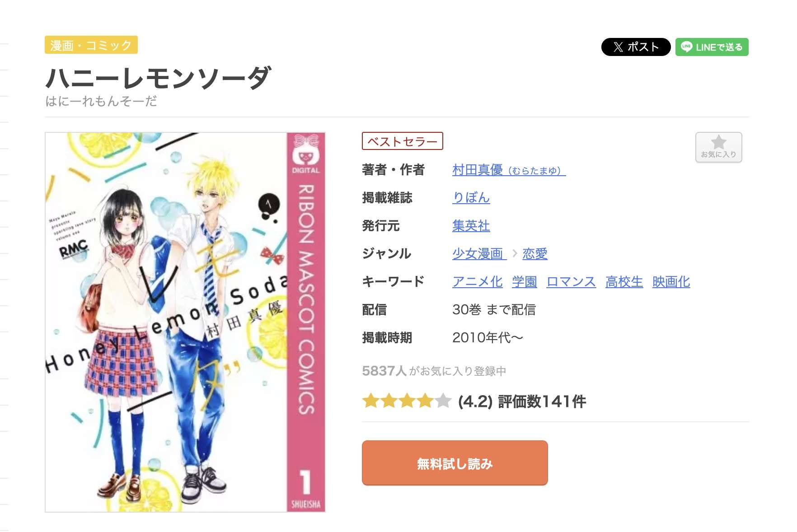Click the X post share button
Screen dimensions: 797x532
coord(636,47)
